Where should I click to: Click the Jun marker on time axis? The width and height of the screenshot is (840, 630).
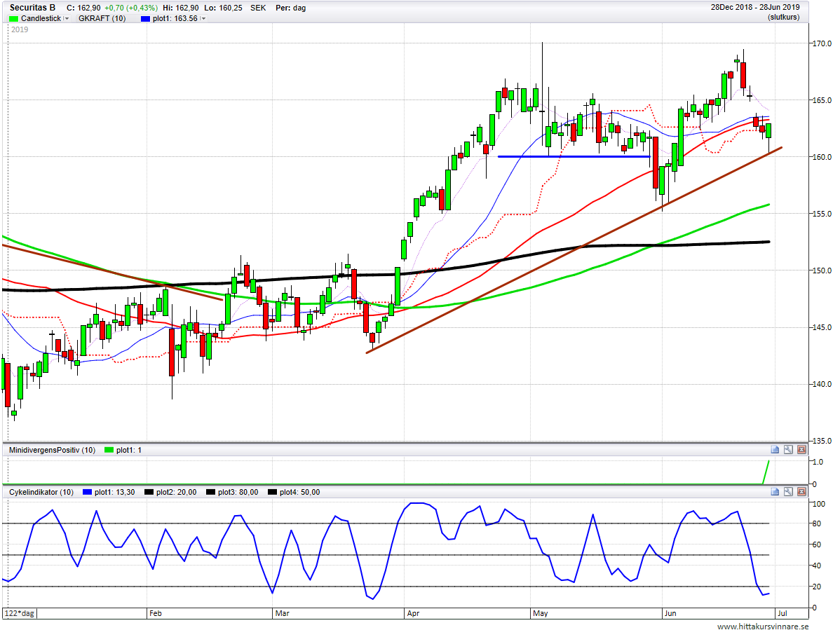670,613
